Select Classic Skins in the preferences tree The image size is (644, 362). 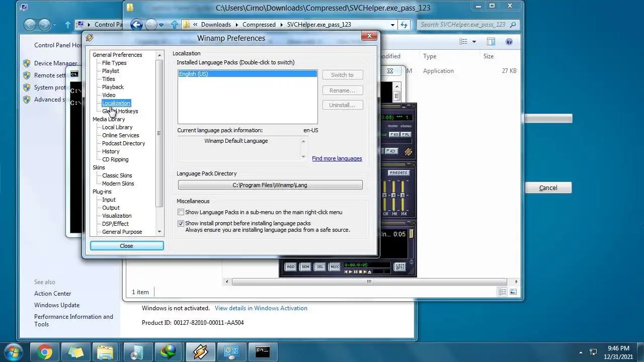(x=117, y=175)
